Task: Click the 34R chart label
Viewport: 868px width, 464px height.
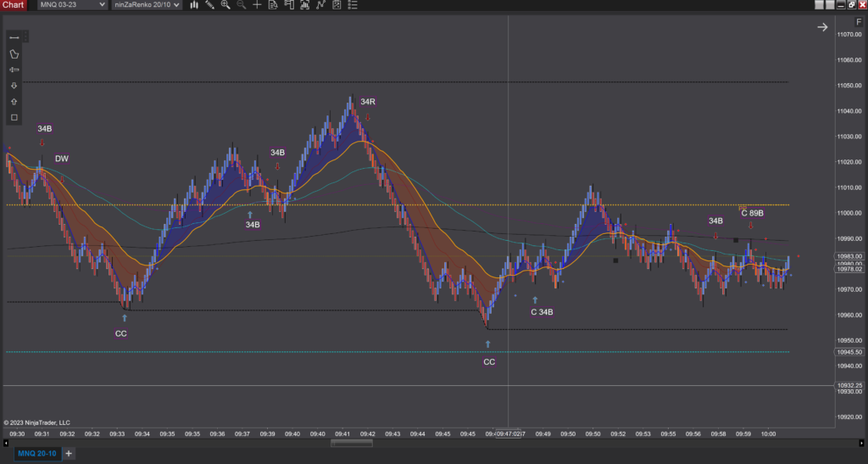Action: [368, 102]
